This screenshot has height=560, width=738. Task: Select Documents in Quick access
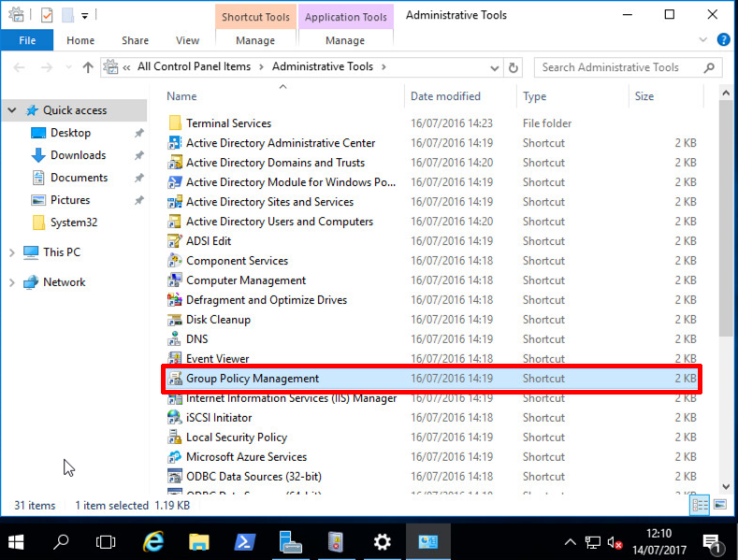[80, 178]
